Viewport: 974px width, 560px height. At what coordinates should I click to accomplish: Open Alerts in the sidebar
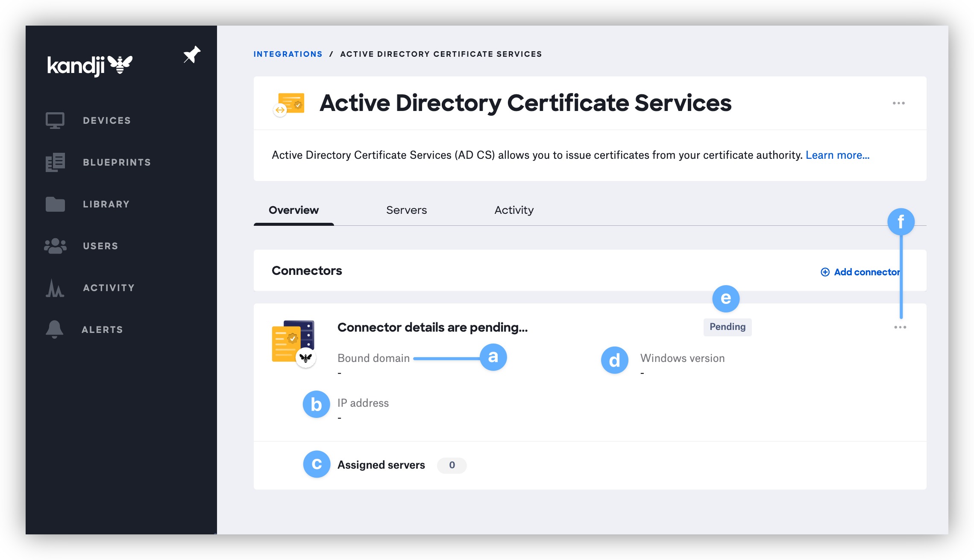102,330
